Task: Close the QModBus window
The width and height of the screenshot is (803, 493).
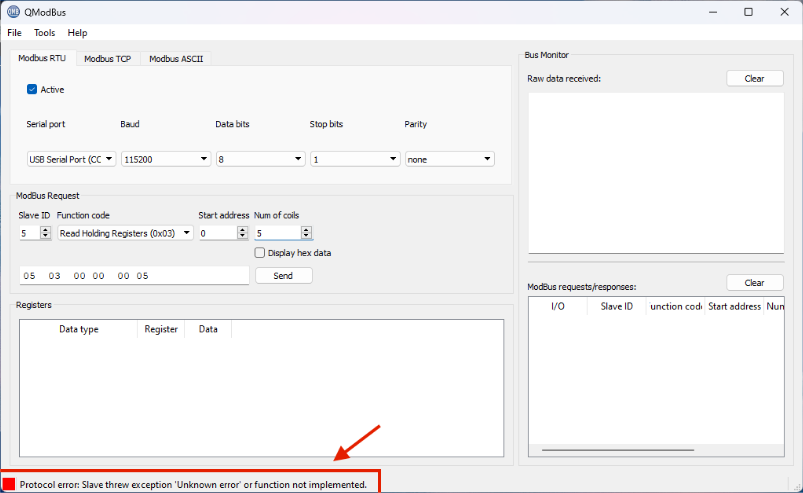Action: (784, 12)
